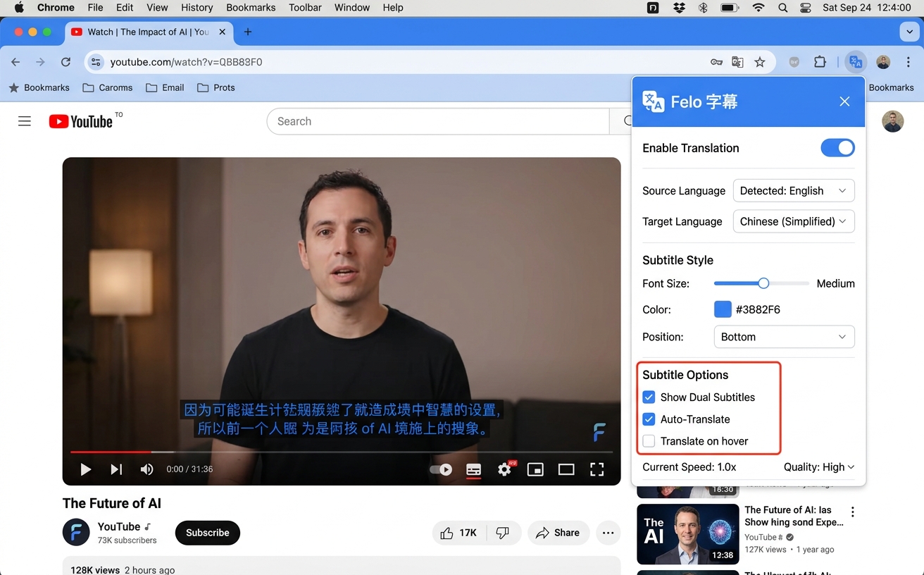Image resolution: width=924 pixels, height=575 pixels.
Task: Enter fullscreen mode on the video
Action: click(597, 469)
